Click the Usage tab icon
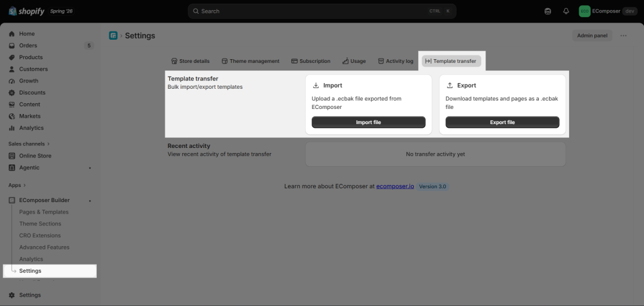The height and width of the screenshot is (306, 644). [x=345, y=61]
